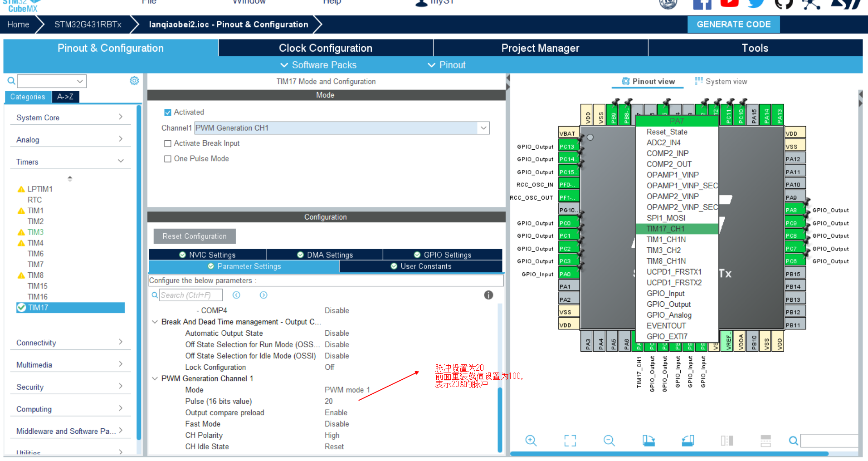Select TIM3 in the timers list
This screenshot has height=461, width=868.
point(35,232)
